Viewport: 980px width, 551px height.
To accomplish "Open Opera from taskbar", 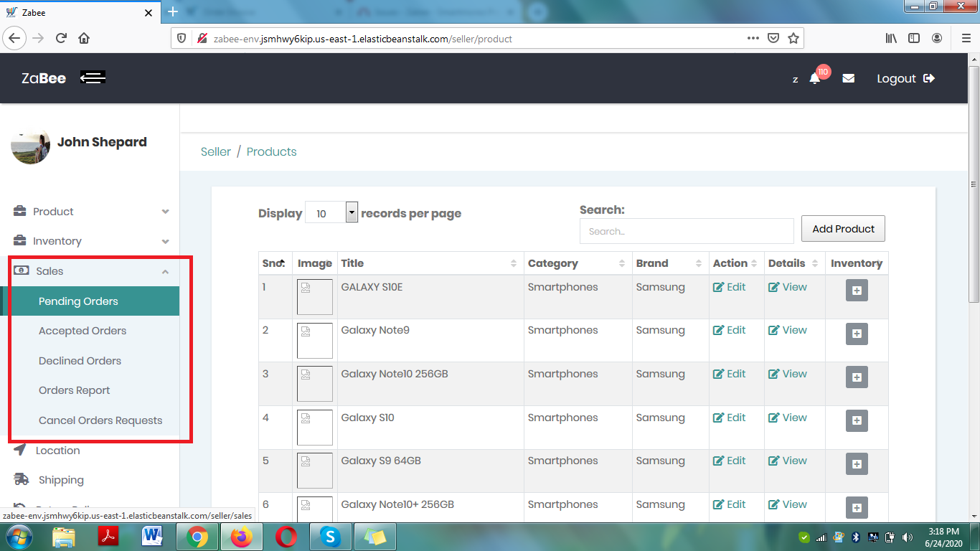I will tap(286, 537).
